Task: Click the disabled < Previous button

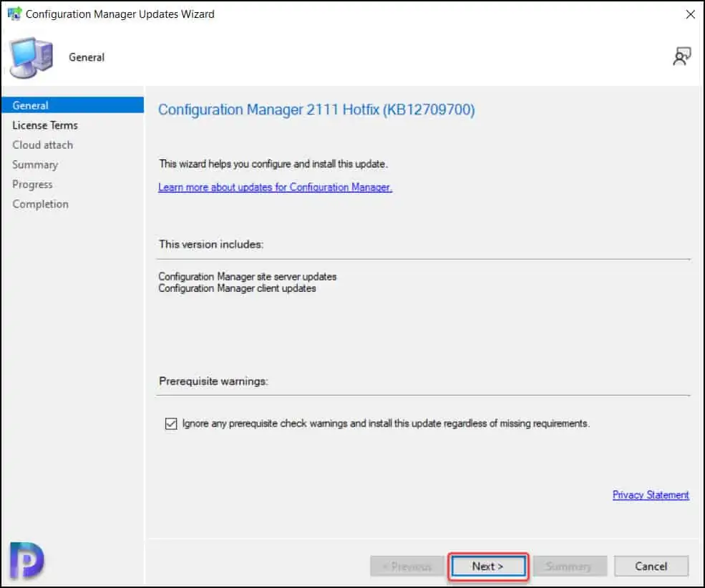Action: click(407, 566)
